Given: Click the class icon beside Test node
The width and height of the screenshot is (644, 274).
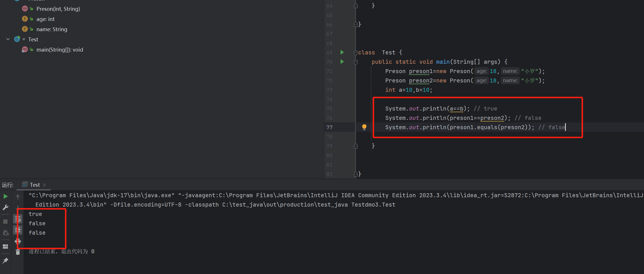Looking at the screenshot, I should [x=17, y=39].
